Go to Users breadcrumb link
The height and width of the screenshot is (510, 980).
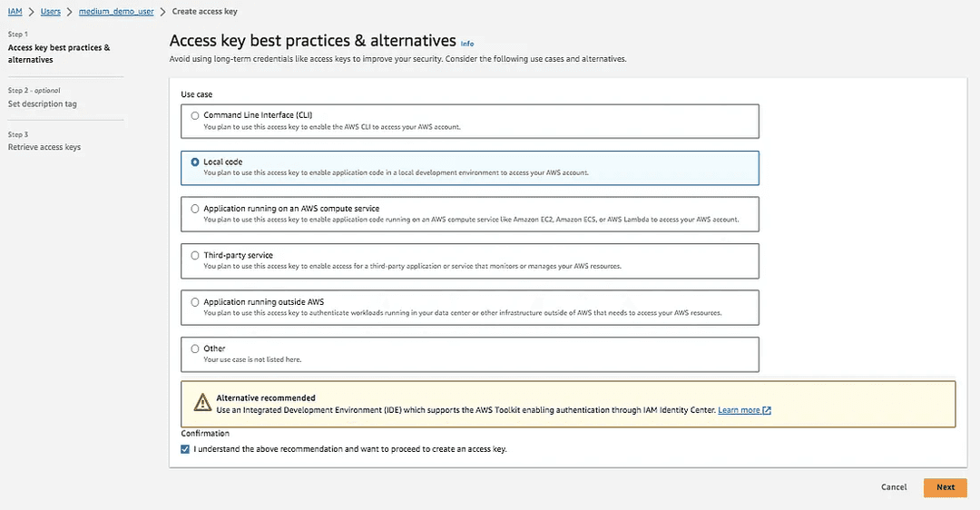[51, 11]
